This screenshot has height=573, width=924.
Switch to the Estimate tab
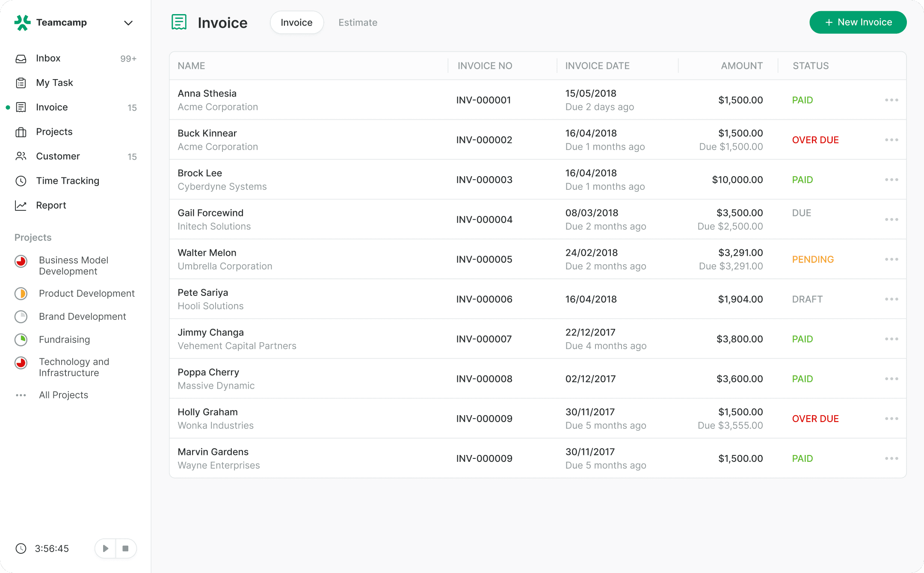pyautogui.click(x=358, y=23)
